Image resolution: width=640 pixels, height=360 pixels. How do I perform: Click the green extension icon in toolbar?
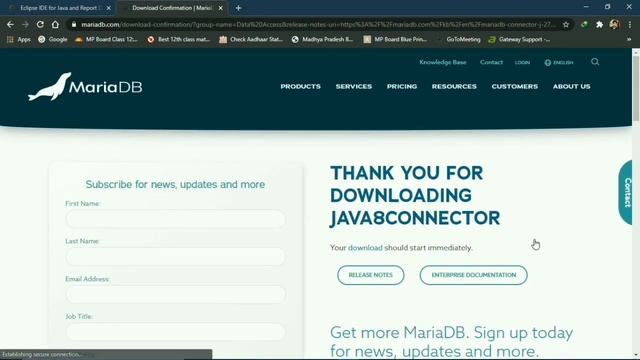pos(584,24)
